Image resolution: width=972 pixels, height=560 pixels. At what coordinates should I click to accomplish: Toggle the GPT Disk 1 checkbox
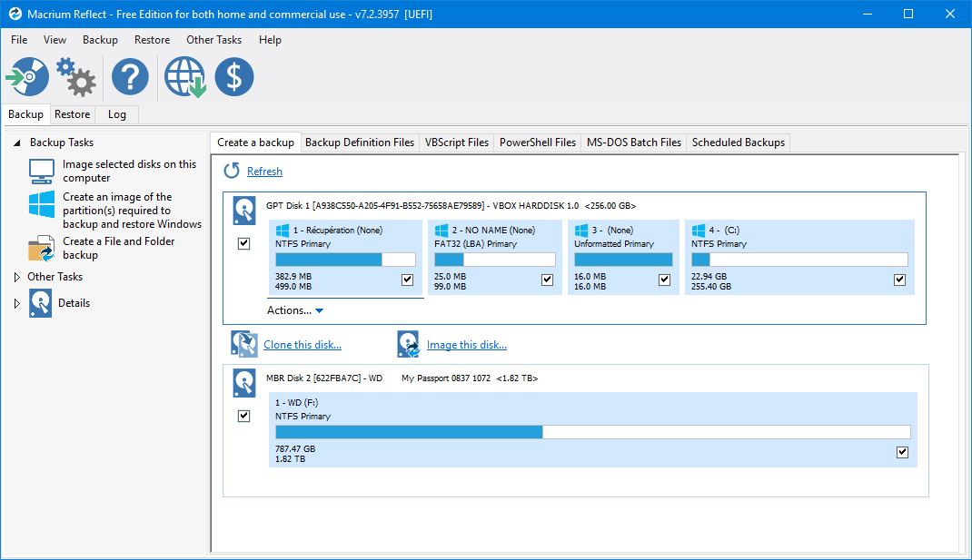tap(244, 243)
